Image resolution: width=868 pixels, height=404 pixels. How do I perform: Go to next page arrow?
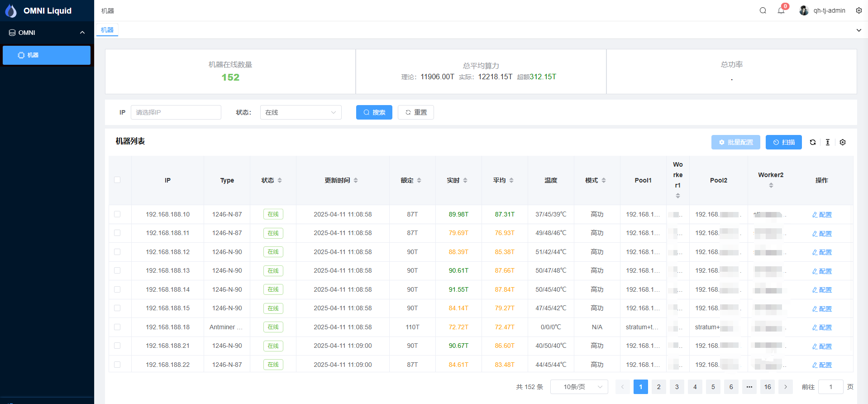pyautogui.click(x=786, y=387)
